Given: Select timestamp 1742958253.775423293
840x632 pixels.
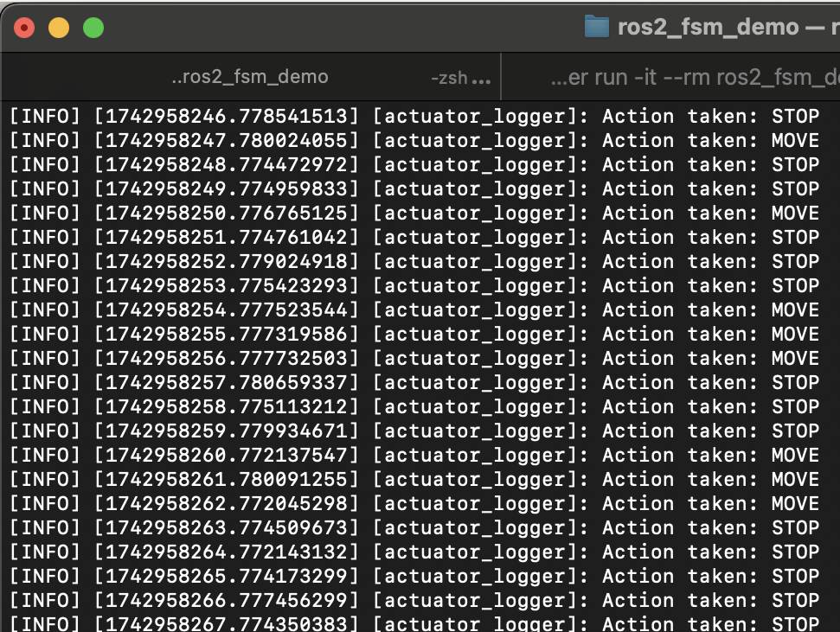Looking at the screenshot, I should click(x=227, y=285).
